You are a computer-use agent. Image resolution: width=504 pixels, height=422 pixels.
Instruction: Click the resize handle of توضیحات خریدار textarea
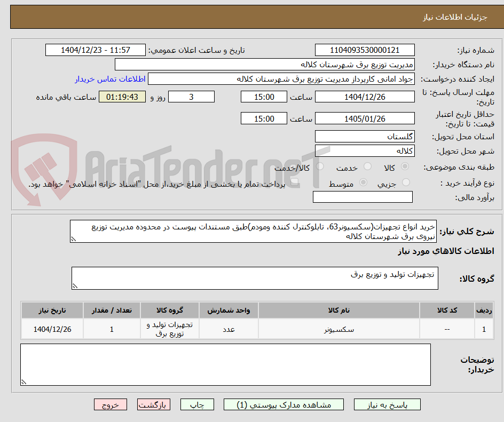click(x=23, y=382)
